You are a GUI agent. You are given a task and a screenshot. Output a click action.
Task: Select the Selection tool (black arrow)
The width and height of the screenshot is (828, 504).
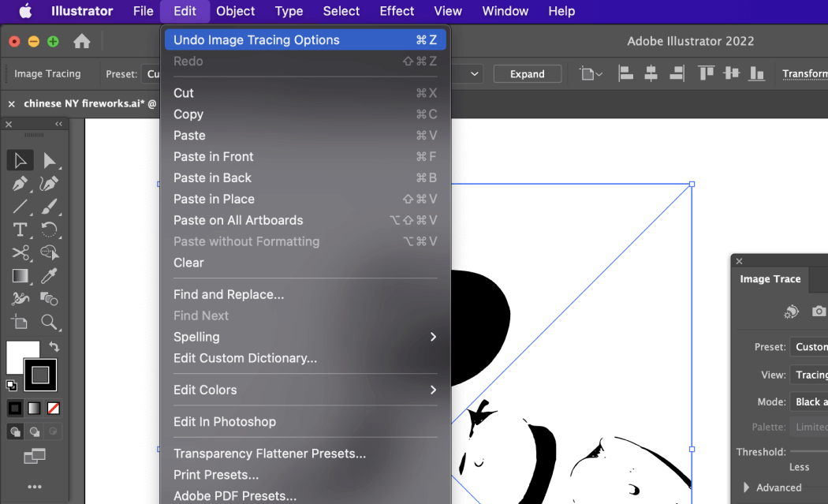20,160
